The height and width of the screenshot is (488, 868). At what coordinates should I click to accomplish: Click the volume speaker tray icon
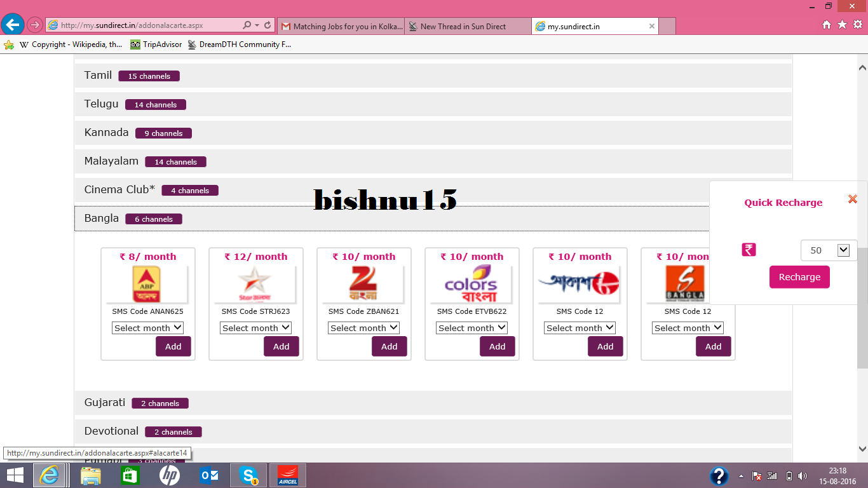803,476
